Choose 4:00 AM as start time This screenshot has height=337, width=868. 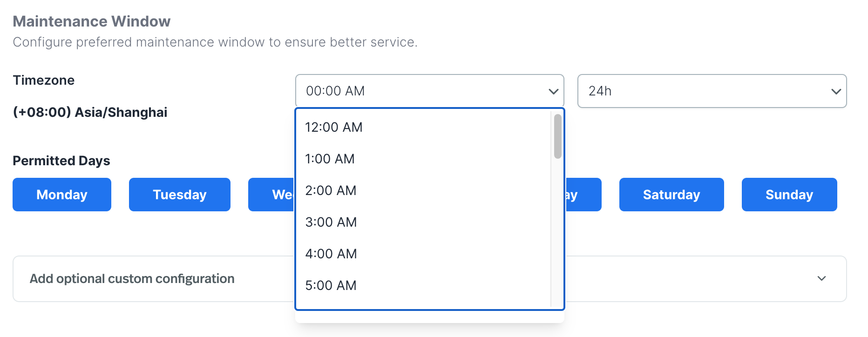[x=331, y=254]
